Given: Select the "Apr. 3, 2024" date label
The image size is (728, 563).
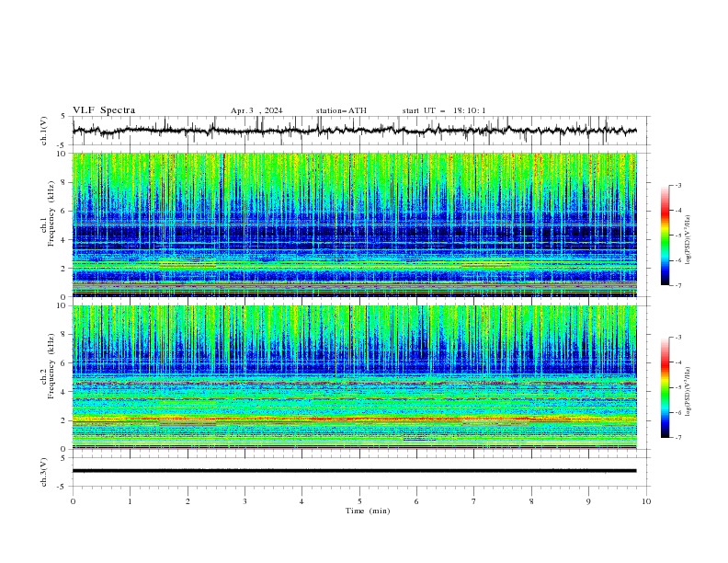Looking at the screenshot, I should click(256, 110).
